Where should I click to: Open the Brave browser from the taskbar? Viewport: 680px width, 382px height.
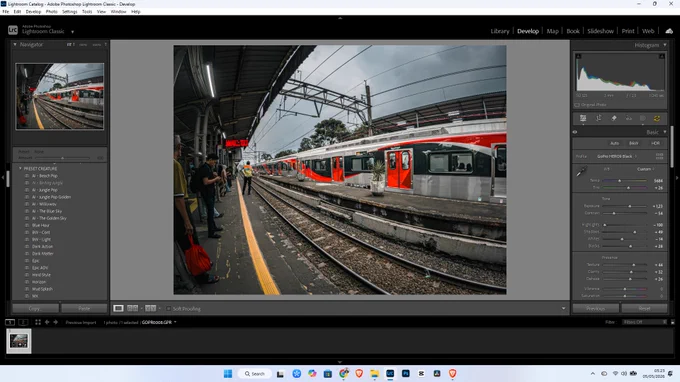pos(359,373)
